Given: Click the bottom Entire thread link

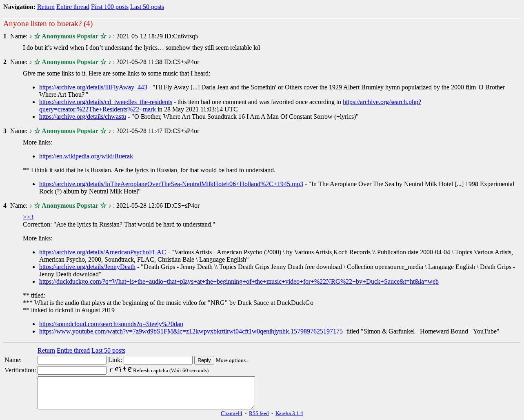Looking at the screenshot, I should [x=73, y=351].
